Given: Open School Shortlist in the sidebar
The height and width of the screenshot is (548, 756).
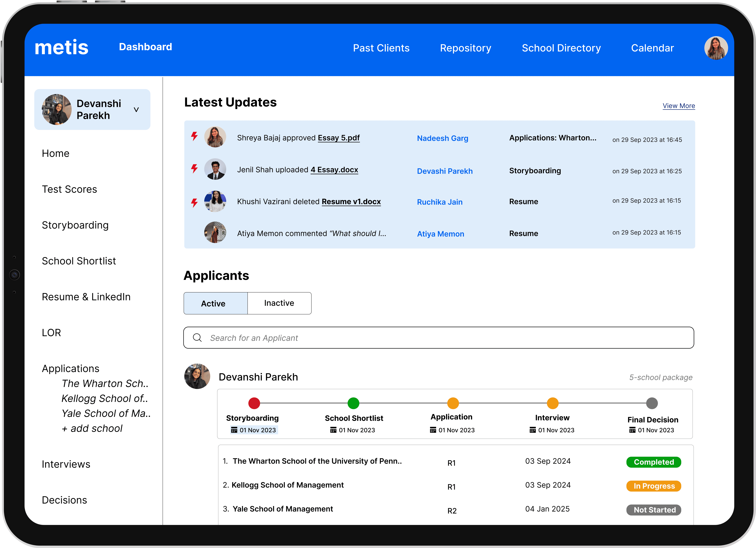Looking at the screenshot, I should 79,261.
